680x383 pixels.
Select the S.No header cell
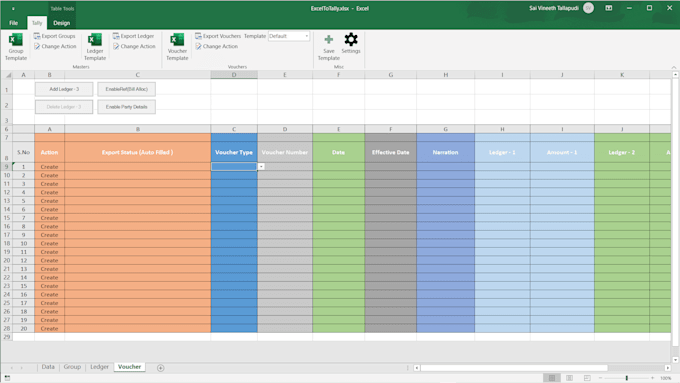[23, 152]
